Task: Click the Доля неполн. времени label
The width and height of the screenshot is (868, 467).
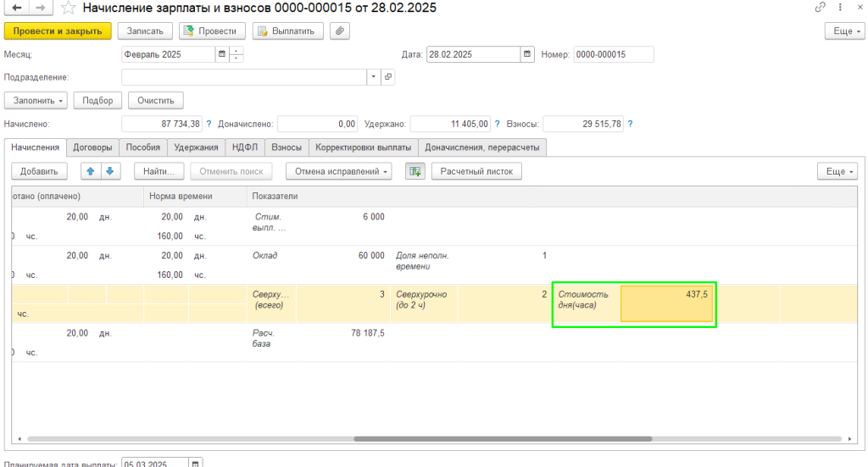Action: 422,260
